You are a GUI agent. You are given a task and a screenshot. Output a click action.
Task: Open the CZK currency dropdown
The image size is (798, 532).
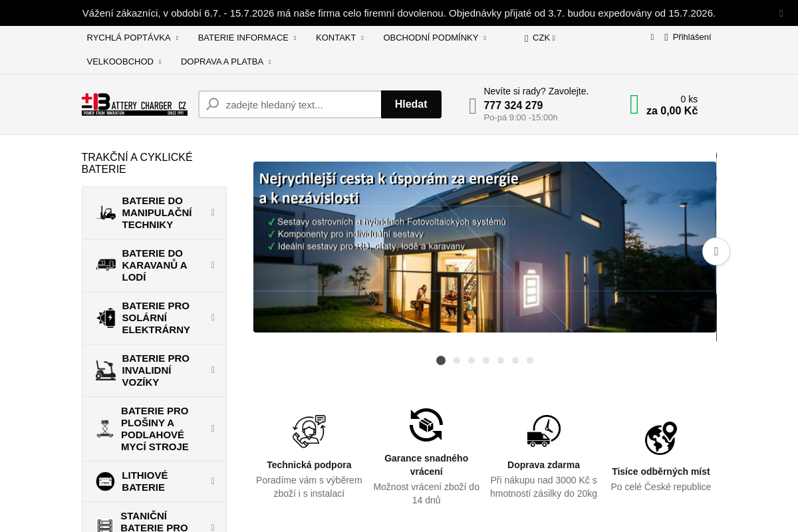tap(540, 38)
